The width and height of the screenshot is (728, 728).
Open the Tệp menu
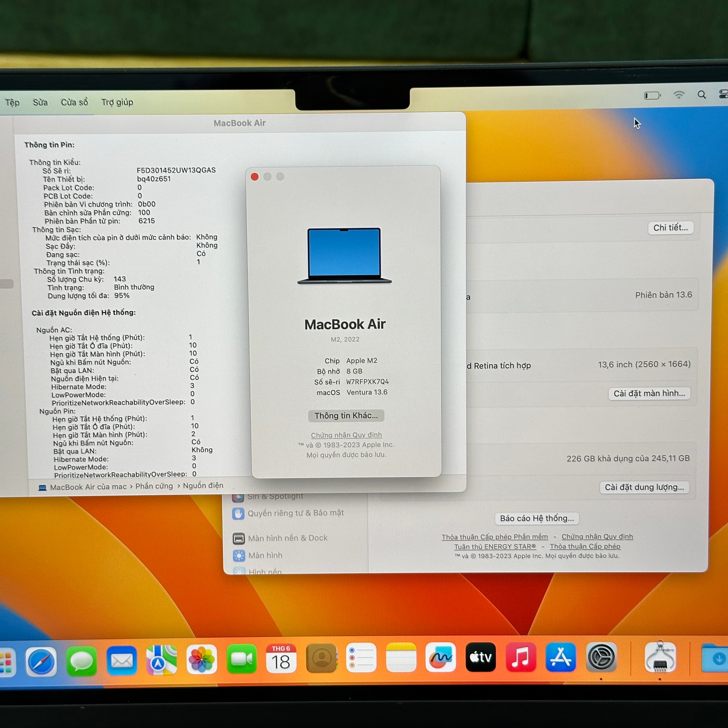12,103
